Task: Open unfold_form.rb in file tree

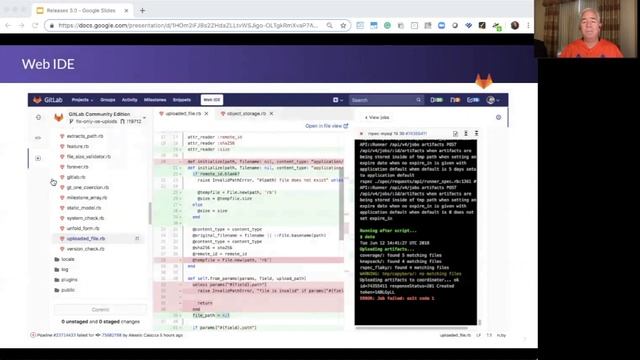Action: (83, 228)
